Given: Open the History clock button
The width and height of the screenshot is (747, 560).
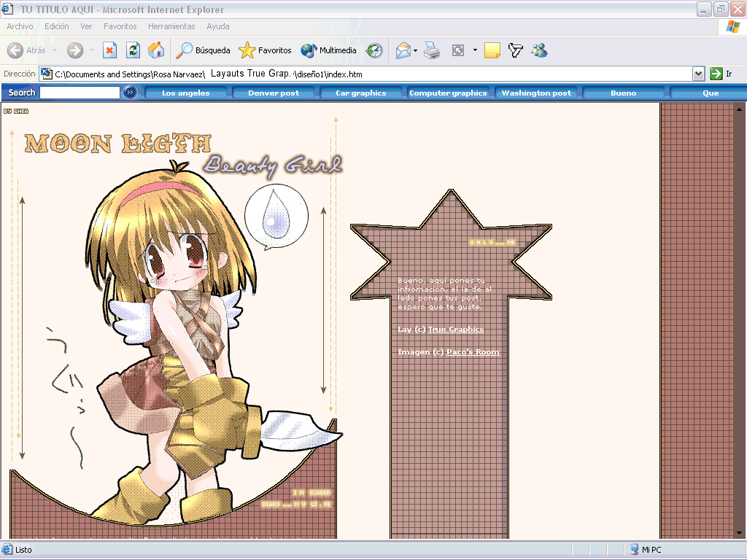Looking at the screenshot, I should click(374, 50).
